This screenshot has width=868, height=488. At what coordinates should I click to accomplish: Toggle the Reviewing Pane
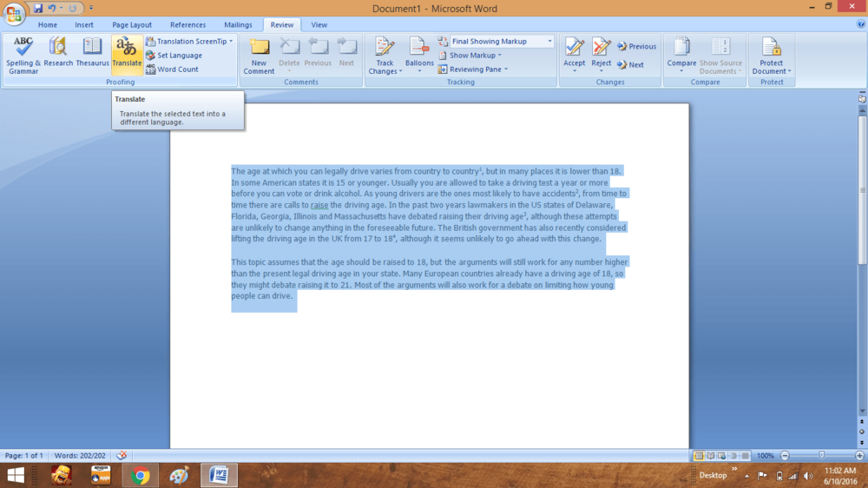470,69
